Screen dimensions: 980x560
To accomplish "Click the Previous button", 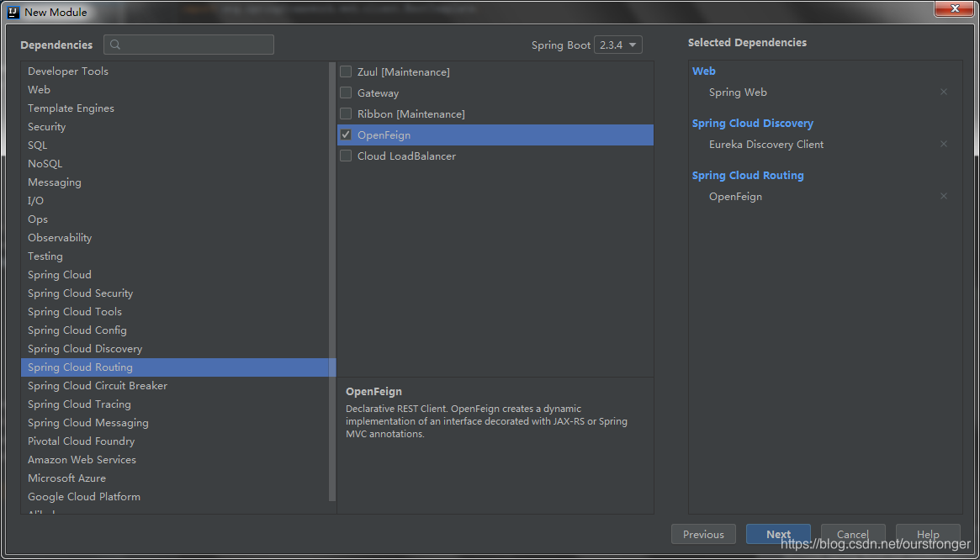I will [703, 535].
